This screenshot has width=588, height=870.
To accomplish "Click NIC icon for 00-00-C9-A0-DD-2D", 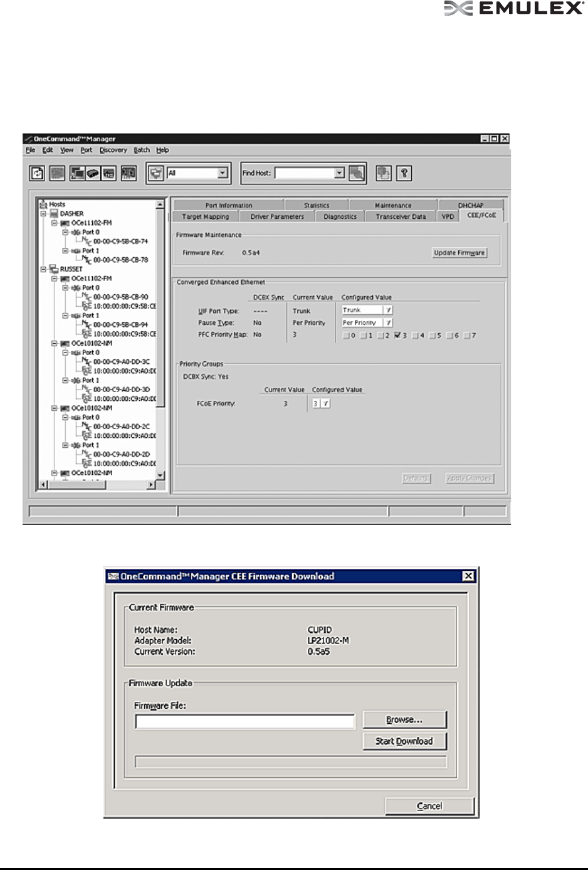I will 87,454.
